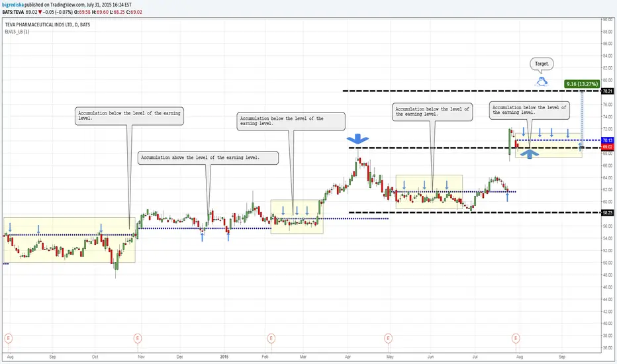Viewport: 617px width, 364px height.
Task: Click the 2015 year label on time axis
Action: 224,357
